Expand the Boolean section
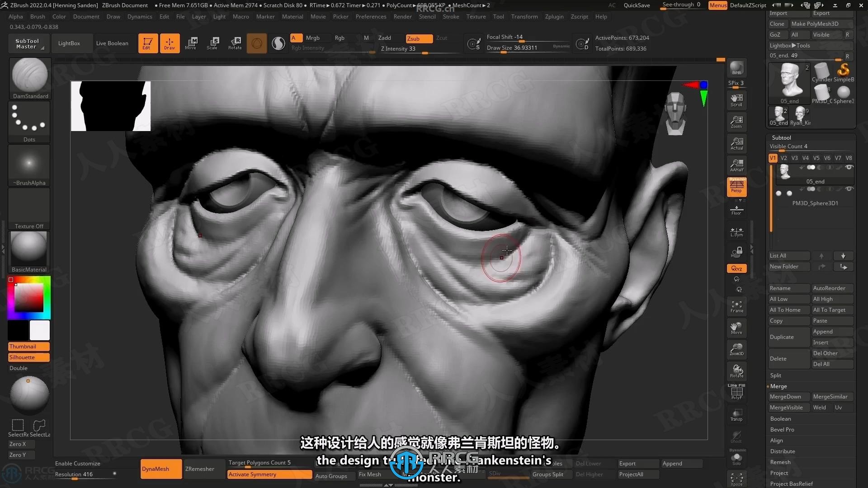This screenshot has width=868, height=488. coord(781,419)
